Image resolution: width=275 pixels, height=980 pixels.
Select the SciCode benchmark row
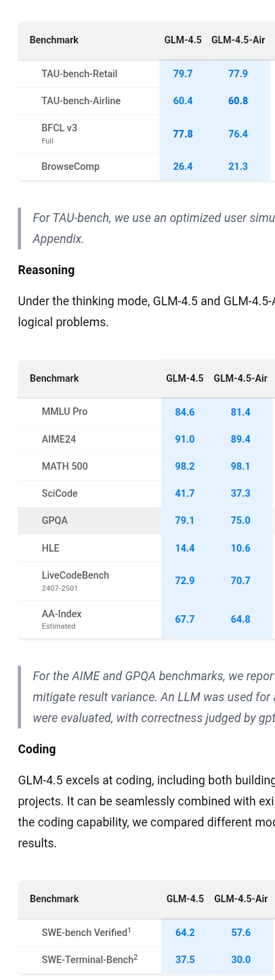pyautogui.click(x=146, y=493)
